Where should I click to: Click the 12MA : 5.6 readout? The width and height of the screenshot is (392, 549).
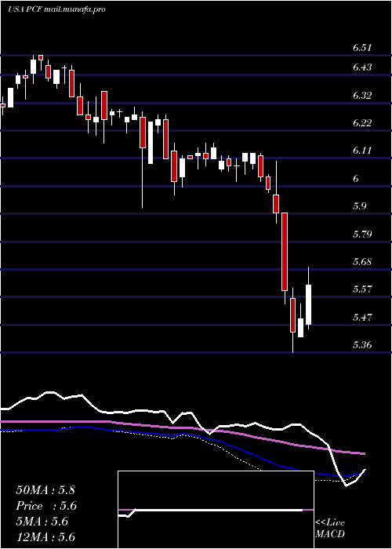pos(45,537)
